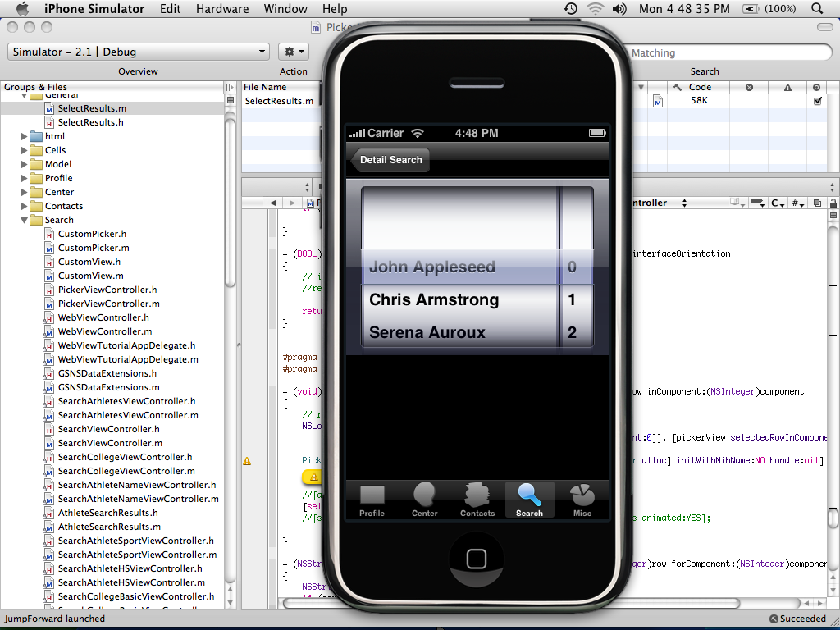Click the CustomPicker.m source file icon
Viewport: 840px width, 630px height.
click(49, 248)
